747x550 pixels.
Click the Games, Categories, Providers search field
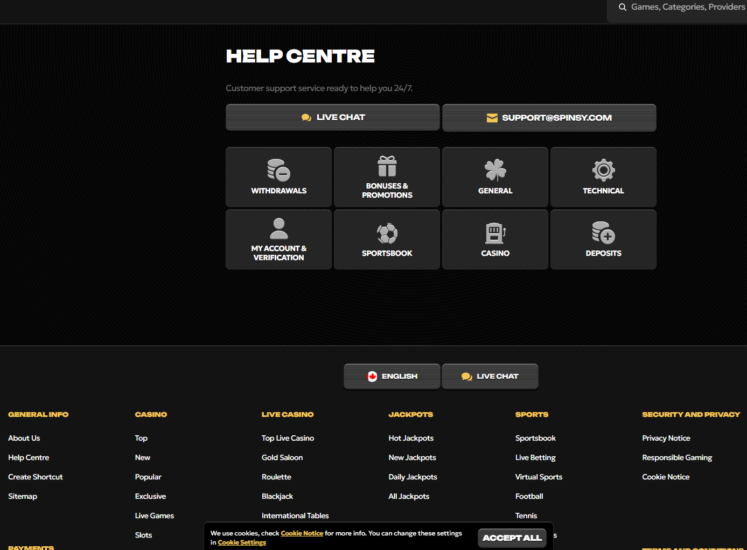click(686, 7)
